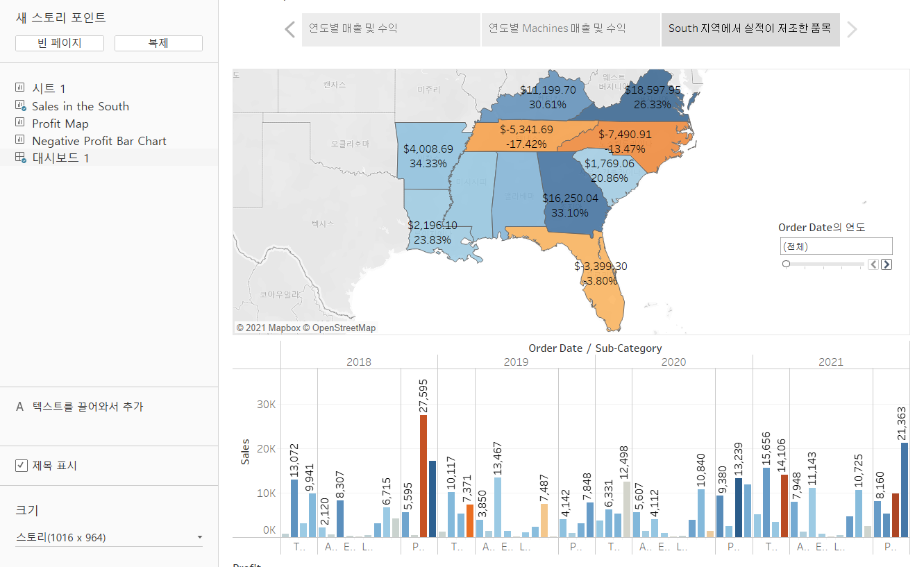Select the 시트 1 sheet icon
Image resolution: width=924 pixels, height=567 pixels.
click(x=20, y=88)
